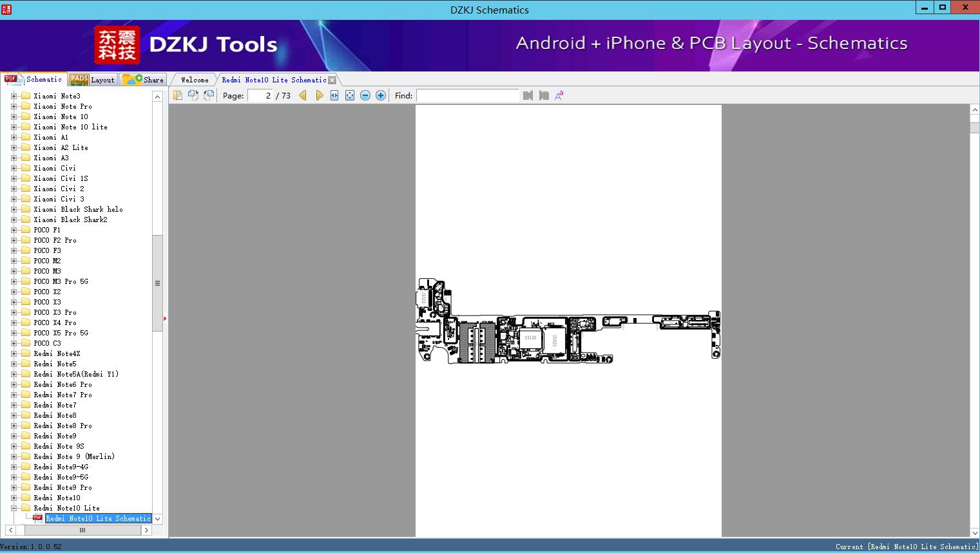Expand the Xiaomi A2 Lite folder
980x553 pixels.
pyautogui.click(x=14, y=147)
